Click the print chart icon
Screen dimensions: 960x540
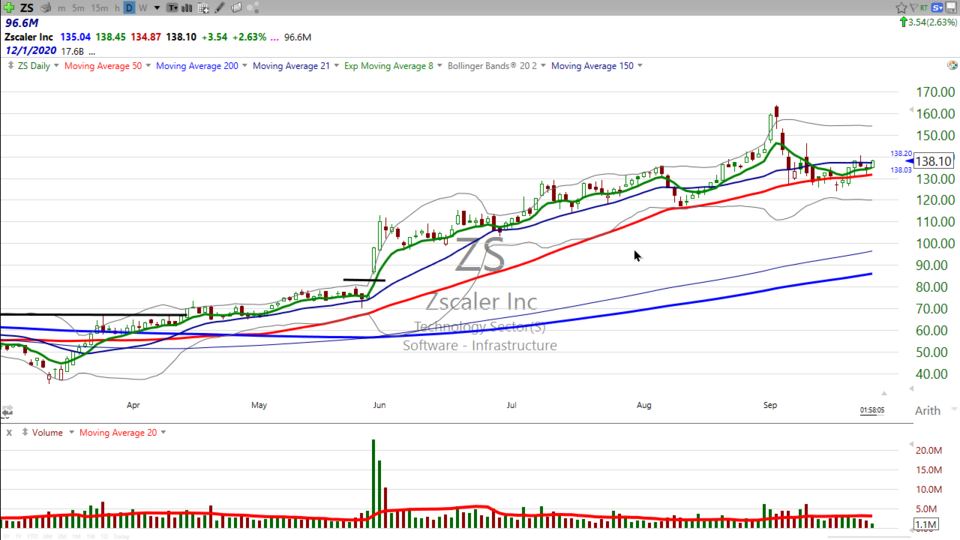(46, 8)
